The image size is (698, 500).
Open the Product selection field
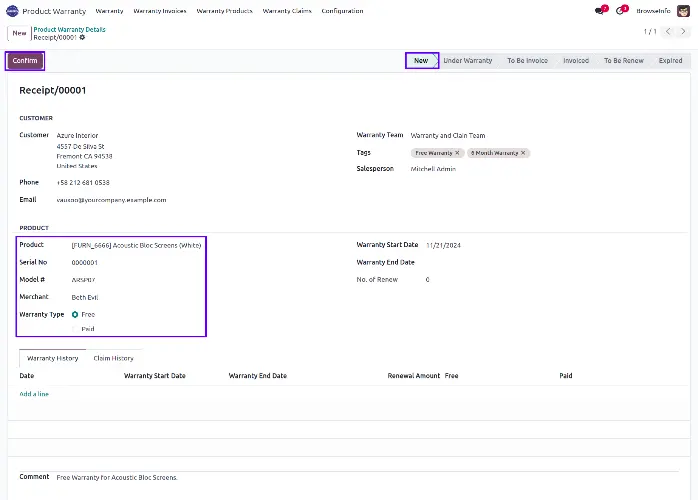point(136,245)
